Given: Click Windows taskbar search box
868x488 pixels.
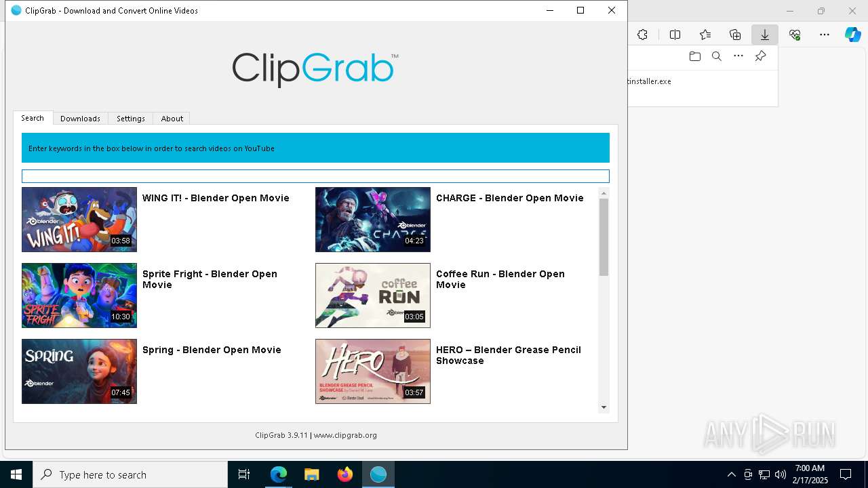Looking at the screenshot, I should pyautogui.click(x=130, y=474).
